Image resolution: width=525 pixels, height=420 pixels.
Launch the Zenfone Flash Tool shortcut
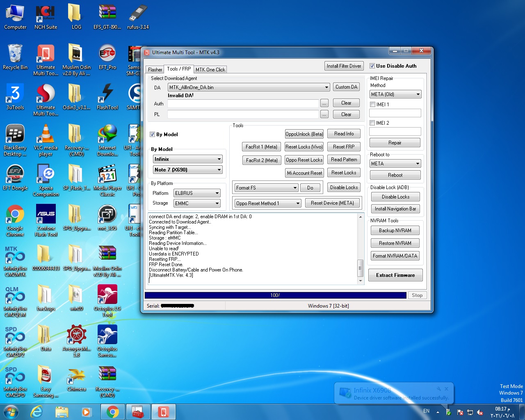[46, 221]
